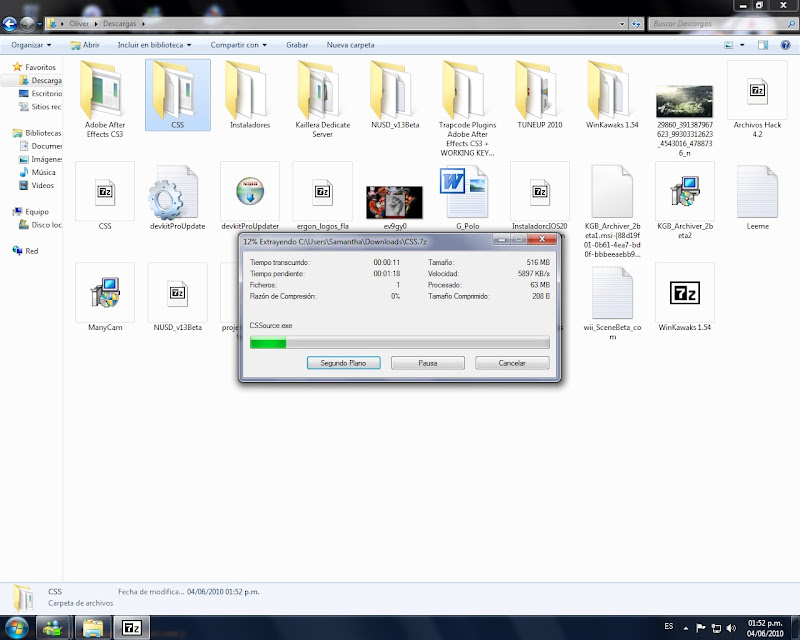The image size is (800, 640).
Task: Click the change view icon
Action: point(729,45)
